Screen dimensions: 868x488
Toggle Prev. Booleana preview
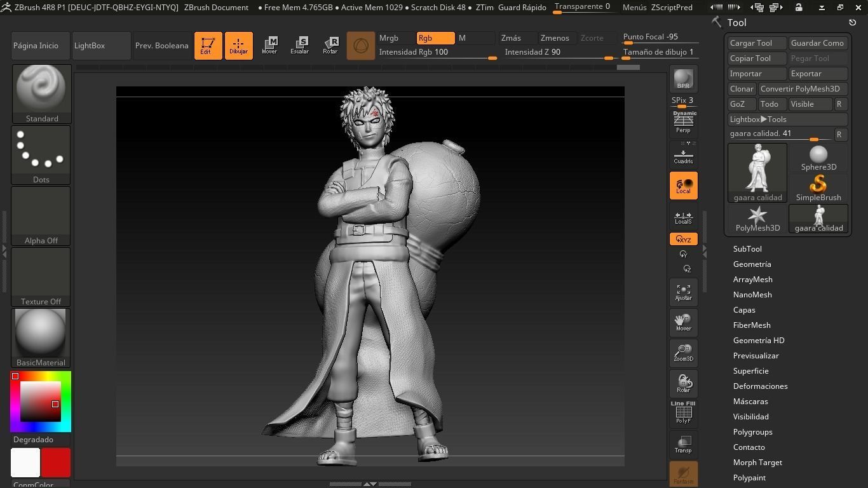163,46
